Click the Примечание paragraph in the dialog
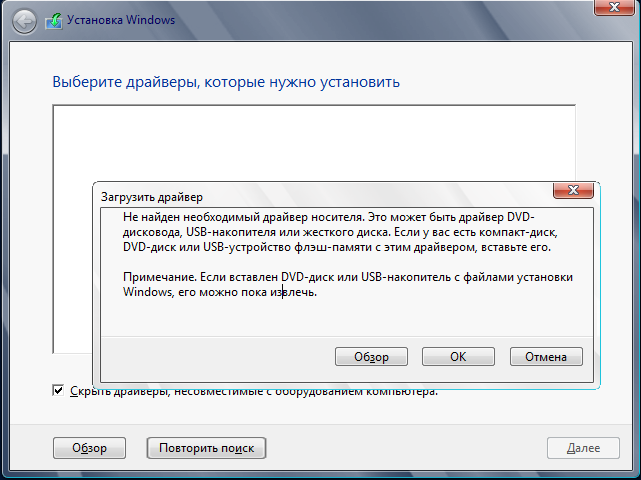The width and height of the screenshot is (641, 480). tap(350, 284)
